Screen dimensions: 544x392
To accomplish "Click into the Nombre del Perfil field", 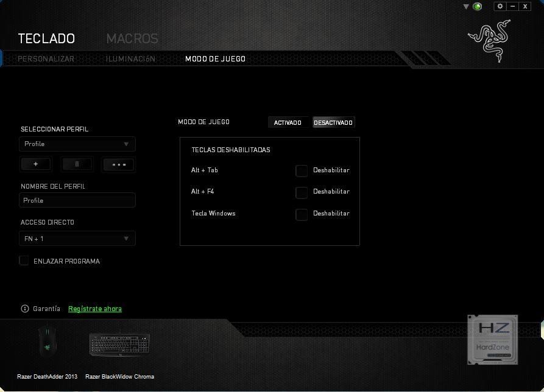I will (x=77, y=200).
